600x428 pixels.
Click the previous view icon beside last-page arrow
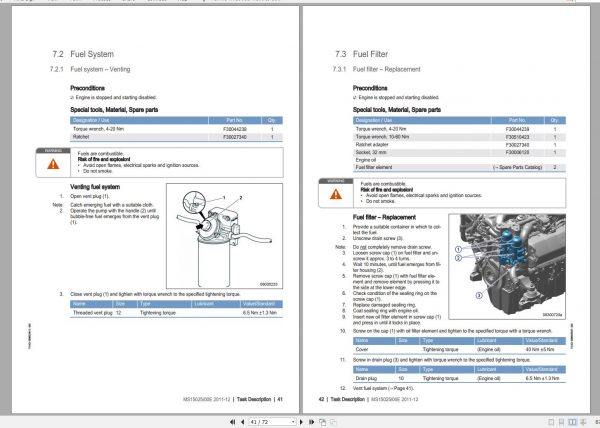(323, 422)
